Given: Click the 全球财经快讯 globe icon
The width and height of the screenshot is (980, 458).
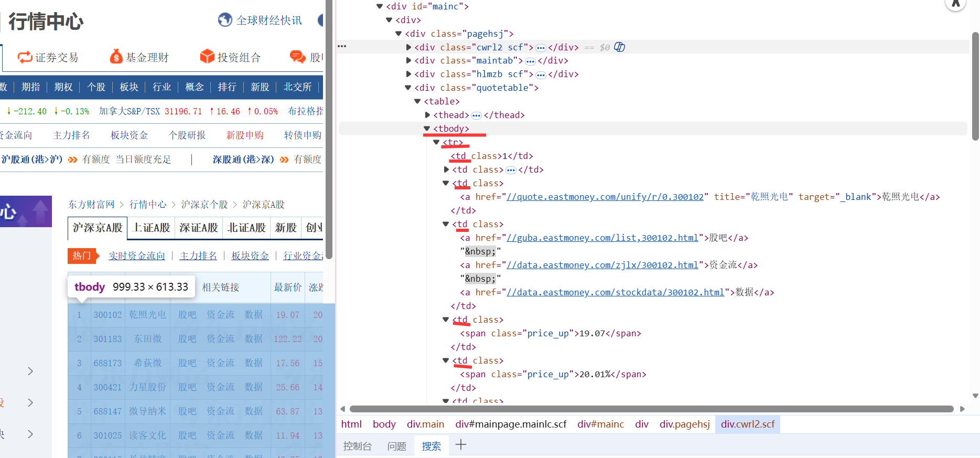Looking at the screenshot, I should click(x=225, y=20).
